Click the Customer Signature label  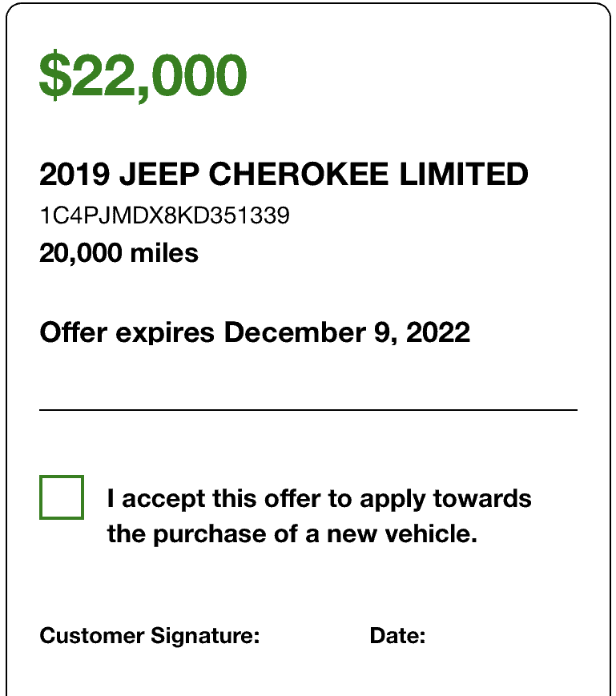[x=150, y=636]
